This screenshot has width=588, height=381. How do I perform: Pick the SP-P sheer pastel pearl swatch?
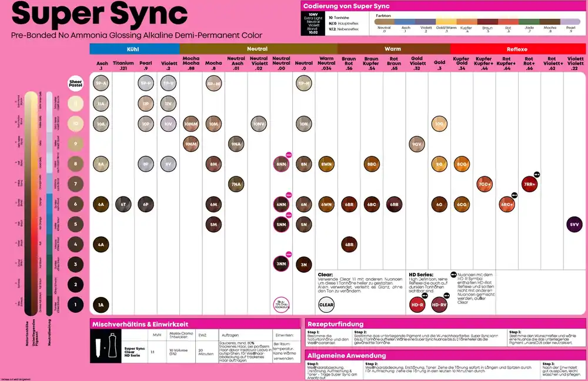[x=145, y=83]
